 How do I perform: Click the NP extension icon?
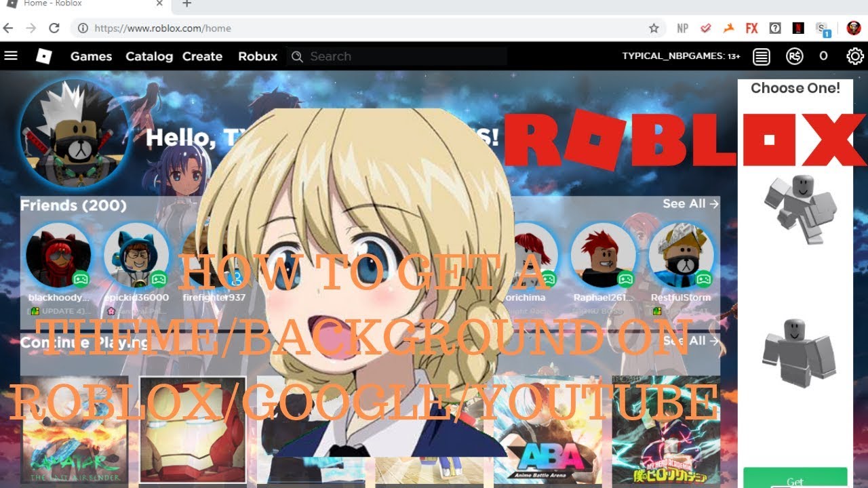pyautogui.click(x=682, y=28)
